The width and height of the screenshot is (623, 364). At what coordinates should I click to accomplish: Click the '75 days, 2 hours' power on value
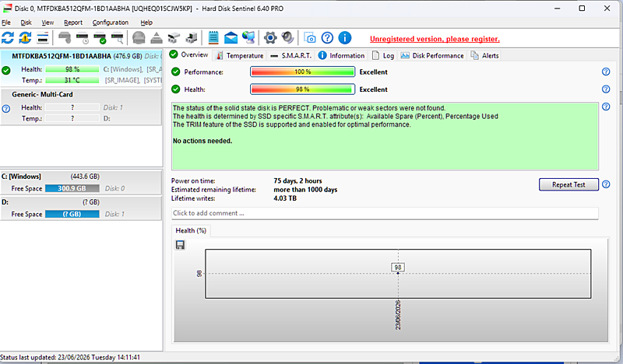(x=297, y=181)
